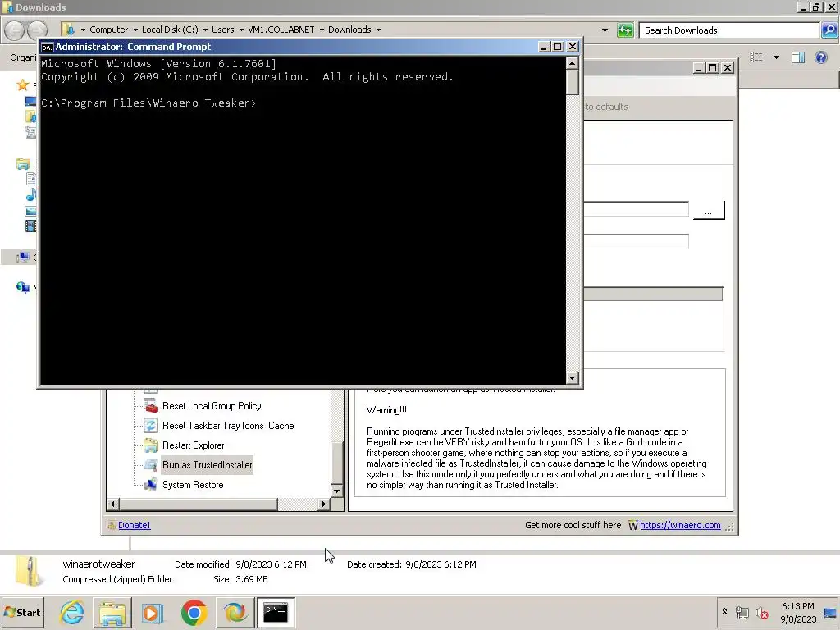
Task: Show hidden tray icons arrow
Action: 725,611
